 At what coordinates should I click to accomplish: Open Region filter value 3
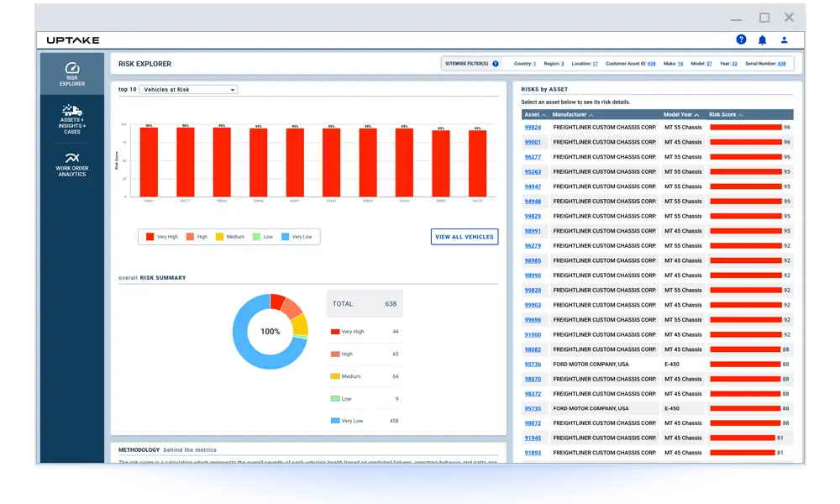pyautogui.click(x=562, y=64)
